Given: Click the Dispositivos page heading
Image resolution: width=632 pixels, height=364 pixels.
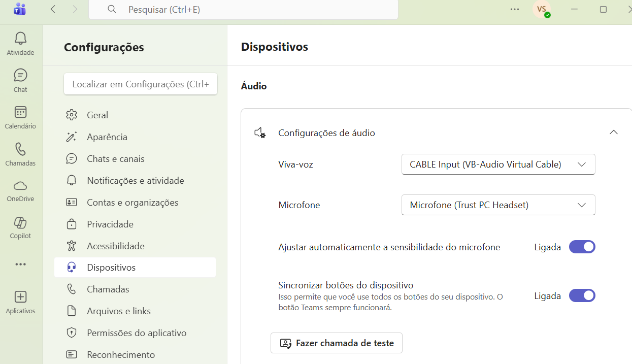Looking at the screenshot, I should 275,47.
